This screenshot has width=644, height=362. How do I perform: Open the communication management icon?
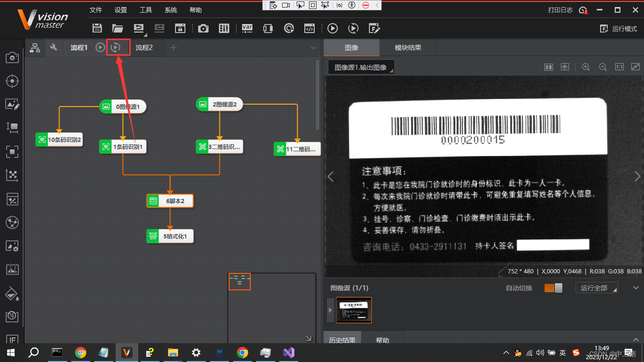[x=268, y=28]
